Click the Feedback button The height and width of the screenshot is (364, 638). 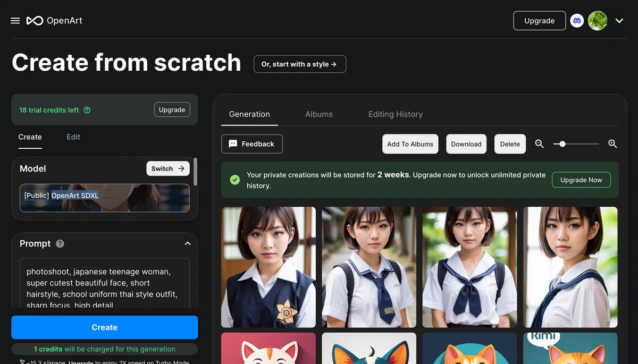(252, 144)
